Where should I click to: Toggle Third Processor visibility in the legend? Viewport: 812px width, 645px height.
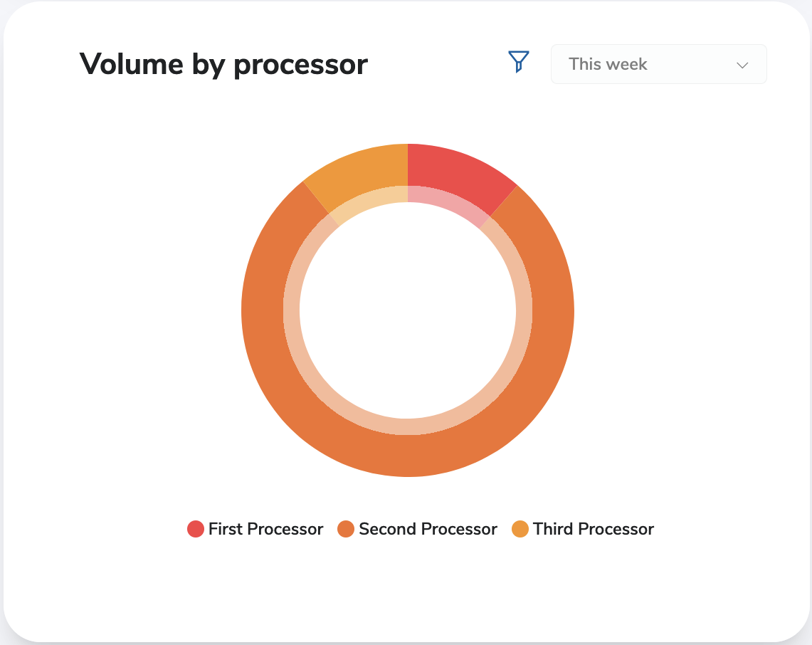(x=520, y=529)
